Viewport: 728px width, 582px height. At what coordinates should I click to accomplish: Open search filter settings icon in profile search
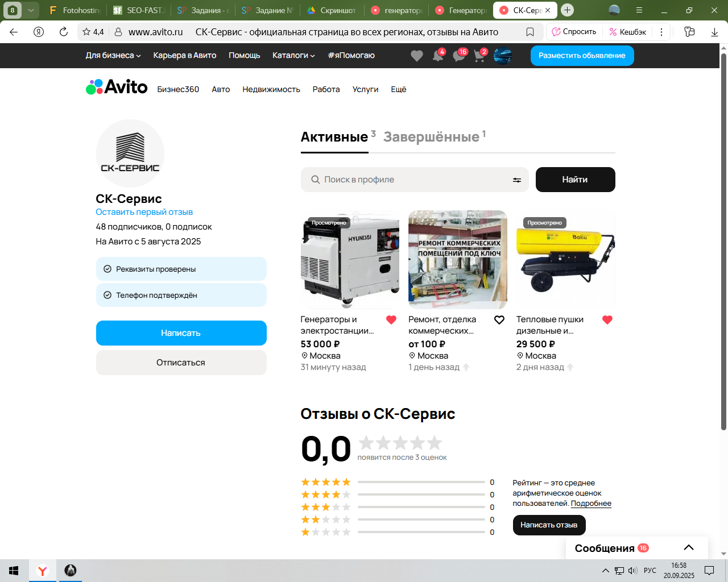[517, 180]
